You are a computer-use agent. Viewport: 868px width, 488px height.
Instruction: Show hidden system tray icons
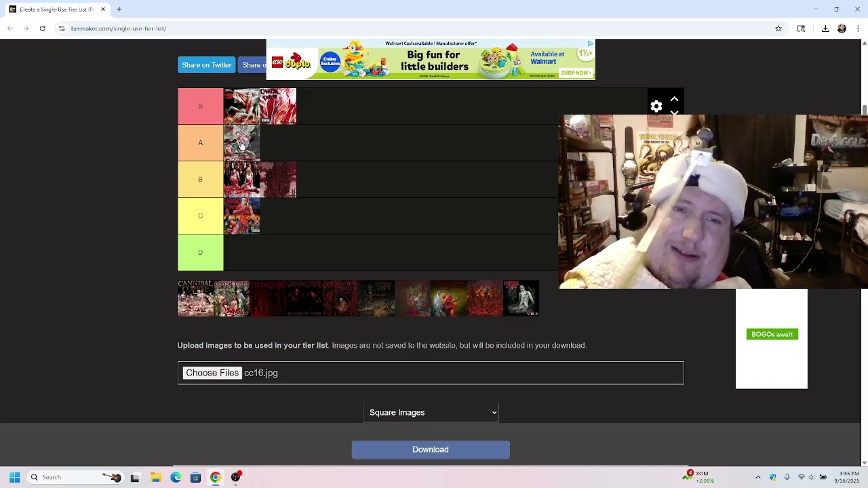[758, 477]
